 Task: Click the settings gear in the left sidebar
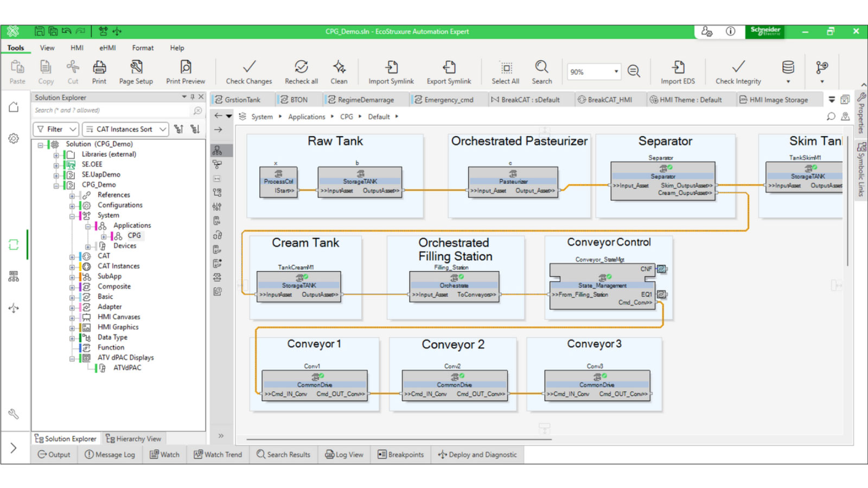(14, 139)
